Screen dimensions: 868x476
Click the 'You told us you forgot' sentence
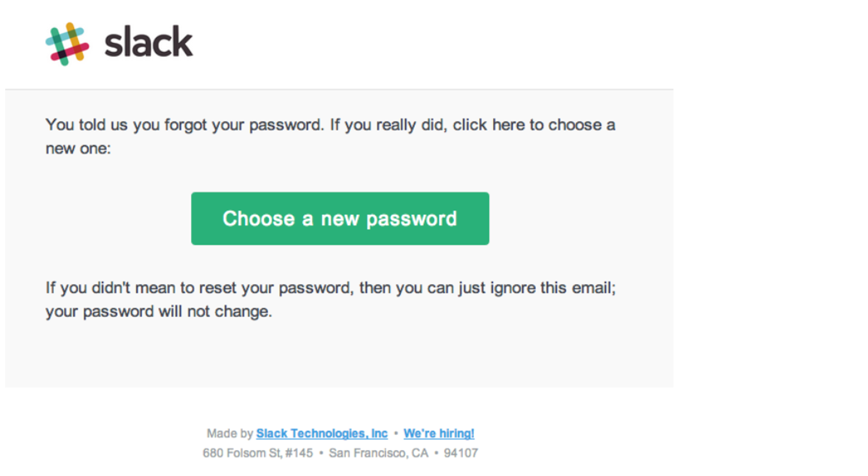(x=185, y=125)
